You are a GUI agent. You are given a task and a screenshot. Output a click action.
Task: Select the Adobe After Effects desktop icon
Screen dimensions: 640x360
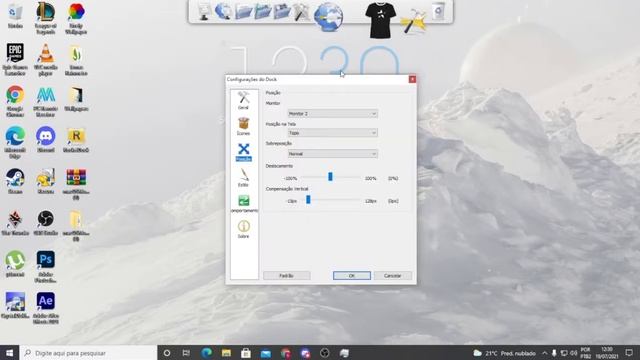pyautogui.click(x=45, y=308)
